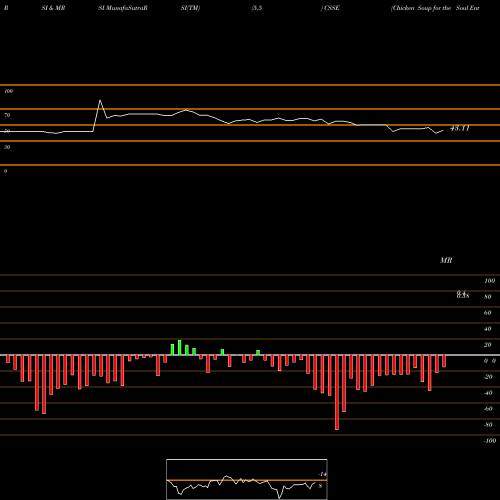500x500 pixels.
Task: Click the RSI axis label 100
Action: [x=8, y=91]
